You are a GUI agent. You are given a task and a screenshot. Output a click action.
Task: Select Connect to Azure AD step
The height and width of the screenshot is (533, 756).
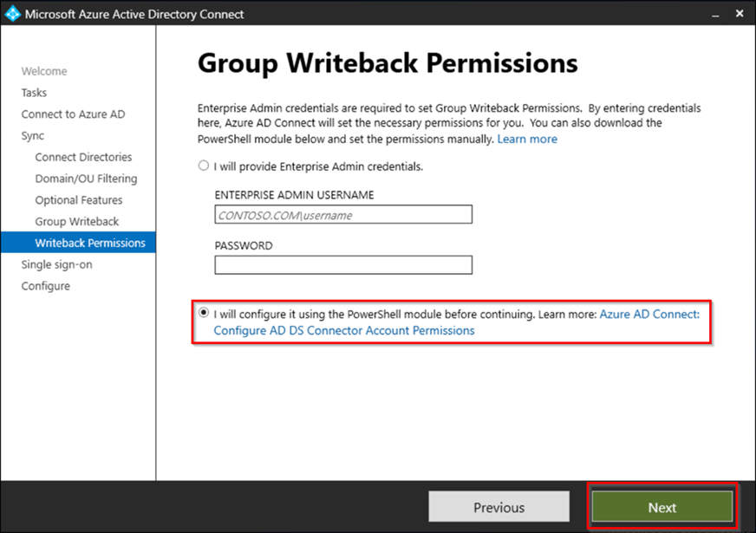(x=73, y=114)
